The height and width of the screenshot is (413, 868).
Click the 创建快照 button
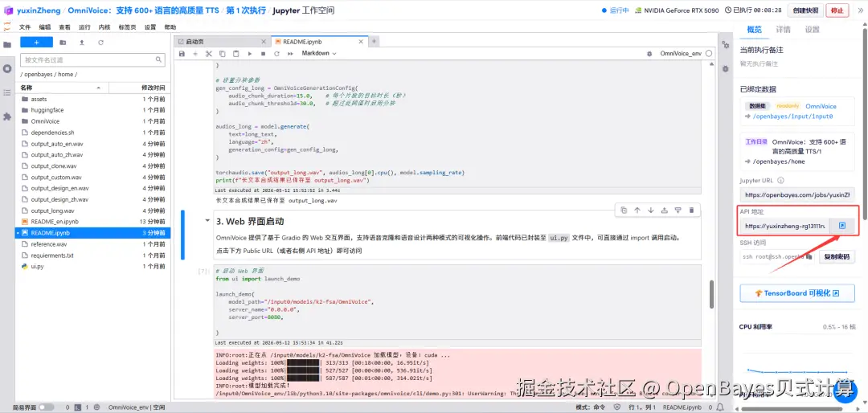pyautogui.click(x=805, y=10)
